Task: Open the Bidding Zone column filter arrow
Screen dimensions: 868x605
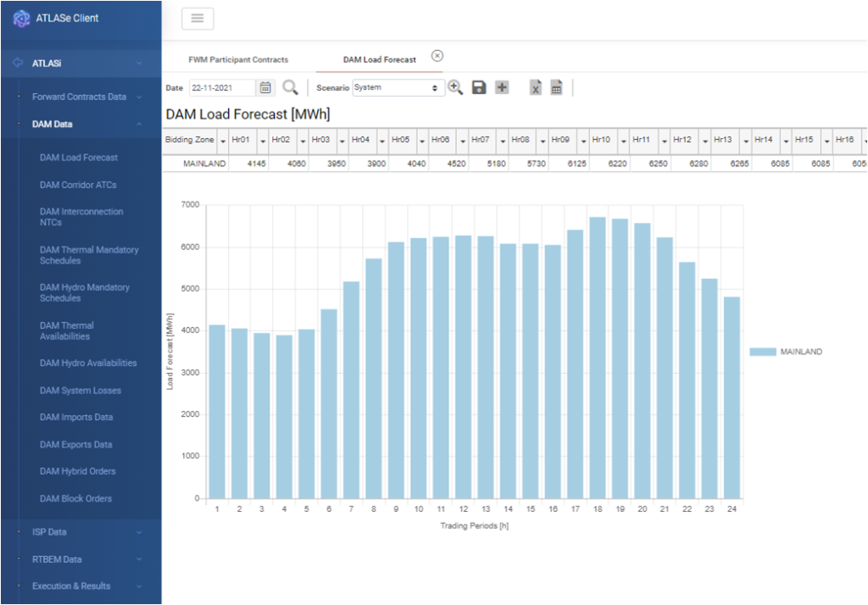Action: pyautogui.click(x=223, y=141)
